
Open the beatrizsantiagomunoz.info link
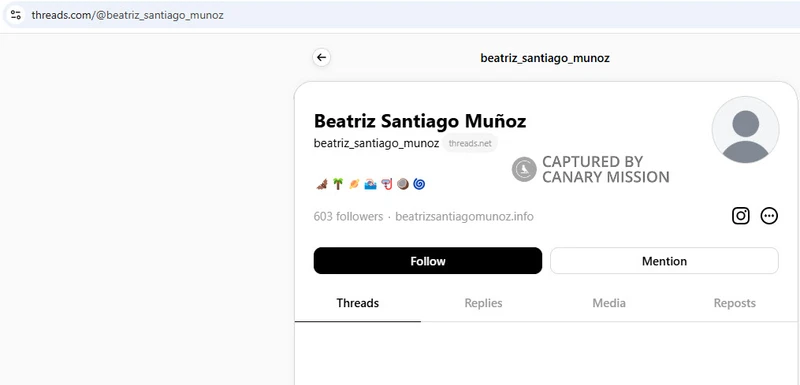464,217
